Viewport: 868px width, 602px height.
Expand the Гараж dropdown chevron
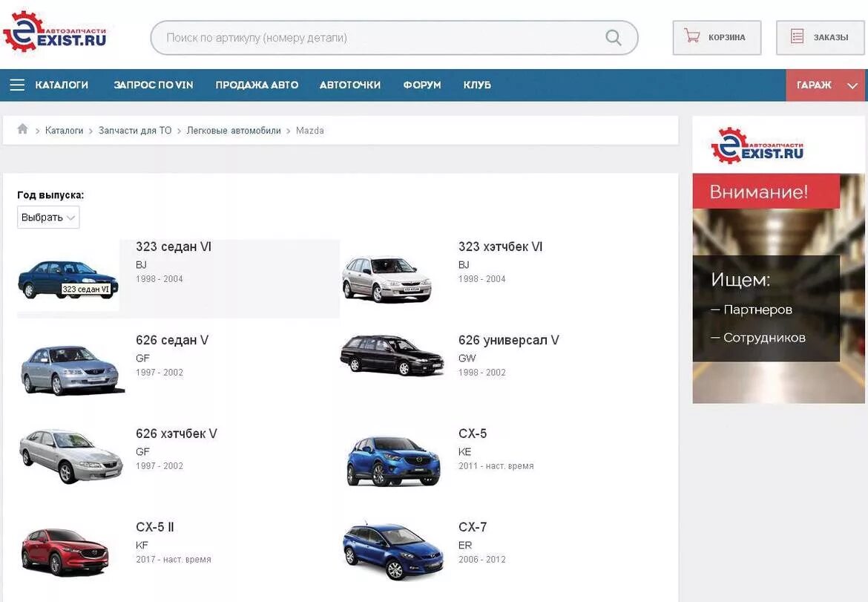click(852, 85)
